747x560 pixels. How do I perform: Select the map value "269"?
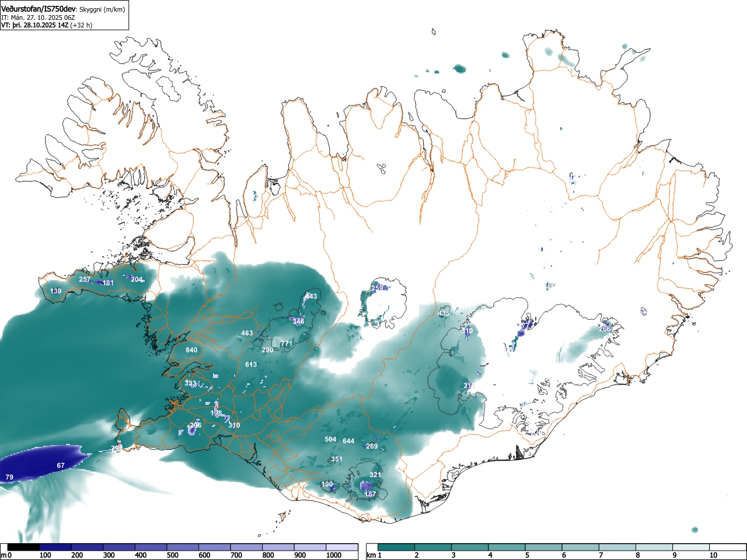tap(372, 446)
